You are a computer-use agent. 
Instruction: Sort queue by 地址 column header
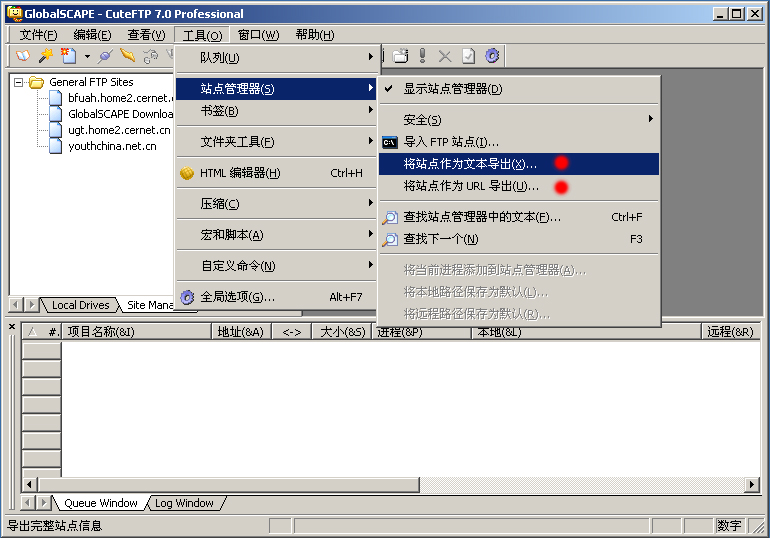pos(241,332)
